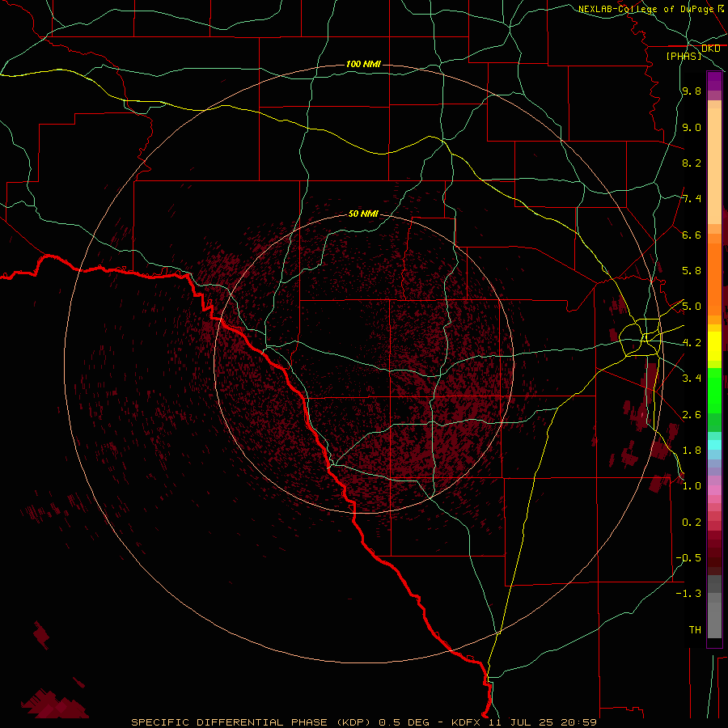Click the 8.2 scale value
Image resolution: width=728 pixels, height=728 pixels.
pos(692,163)
